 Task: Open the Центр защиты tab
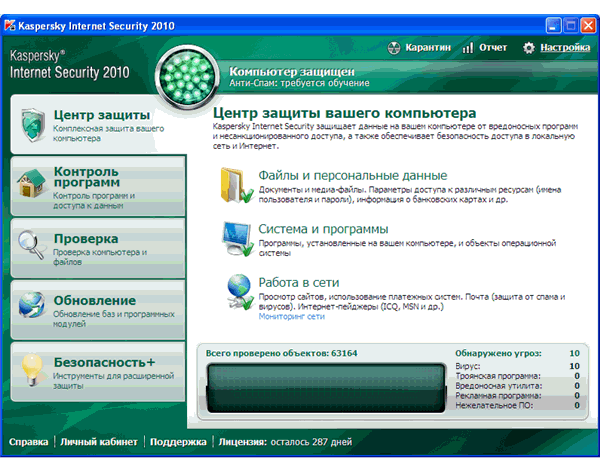pyautogui.click(x=99, y=124)
